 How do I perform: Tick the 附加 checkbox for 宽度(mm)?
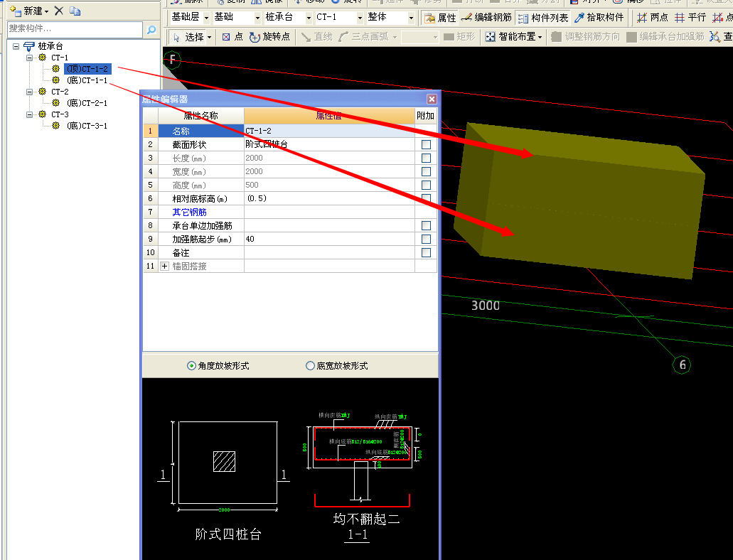pos(426,171)
